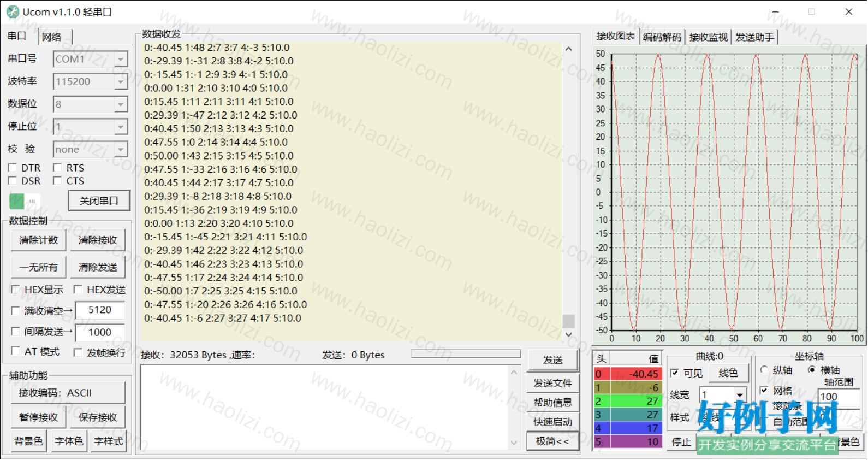Enable the AT 模式 checkbox

[x=16, y=351]
